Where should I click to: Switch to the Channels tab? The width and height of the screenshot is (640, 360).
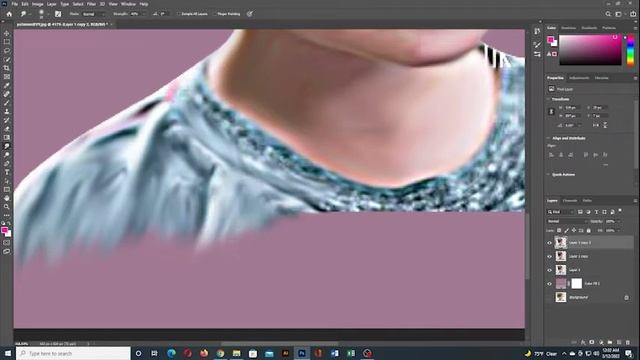570,201
